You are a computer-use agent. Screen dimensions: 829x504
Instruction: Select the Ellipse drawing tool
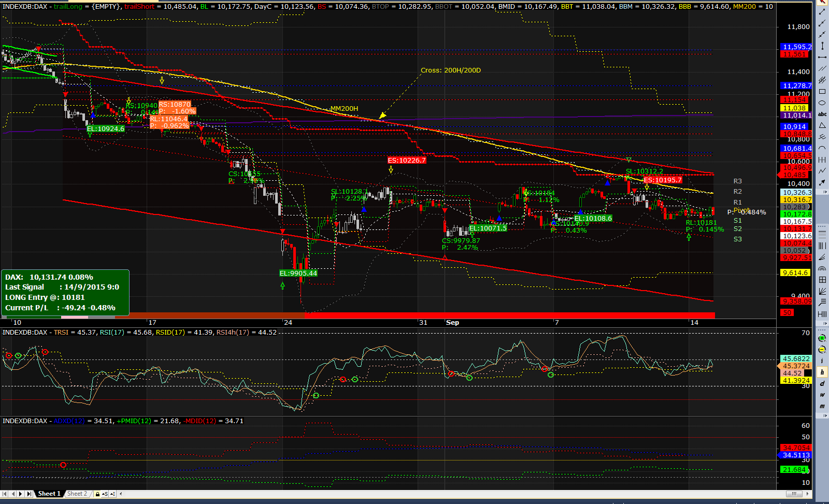coord(822,103)
